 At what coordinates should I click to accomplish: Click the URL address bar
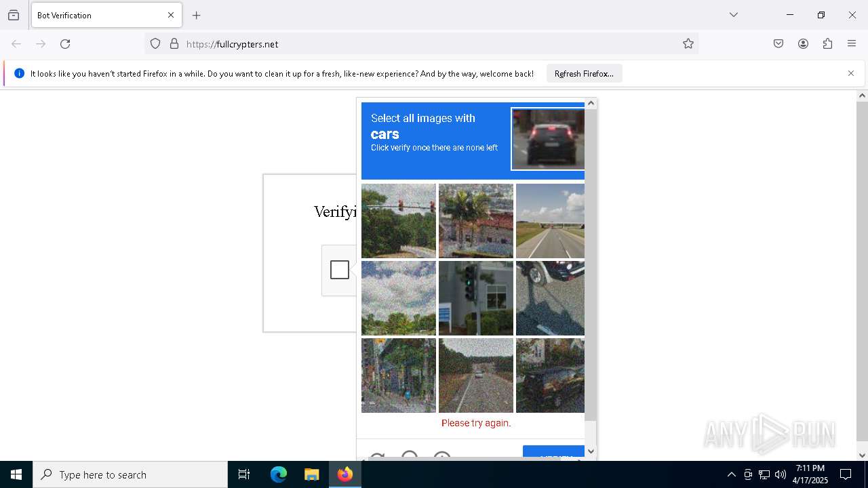pos(420,44)
